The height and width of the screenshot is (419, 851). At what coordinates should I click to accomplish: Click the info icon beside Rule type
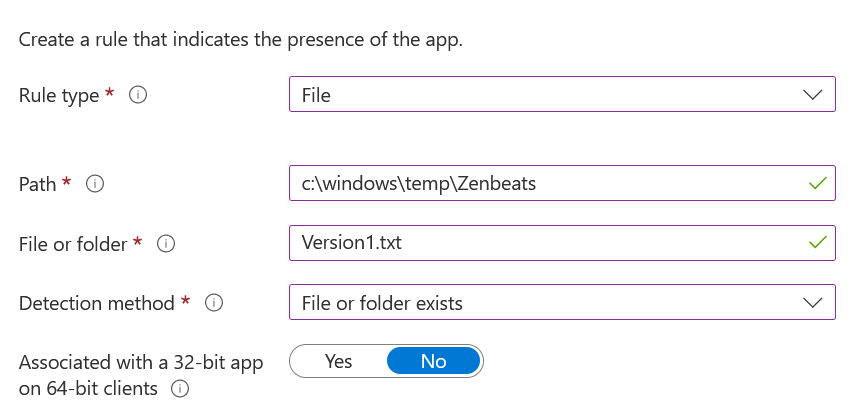coord(139,96)
